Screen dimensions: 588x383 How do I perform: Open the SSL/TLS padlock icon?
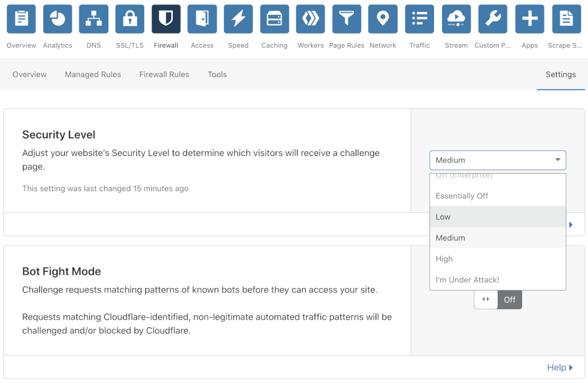tap(130, 19)
